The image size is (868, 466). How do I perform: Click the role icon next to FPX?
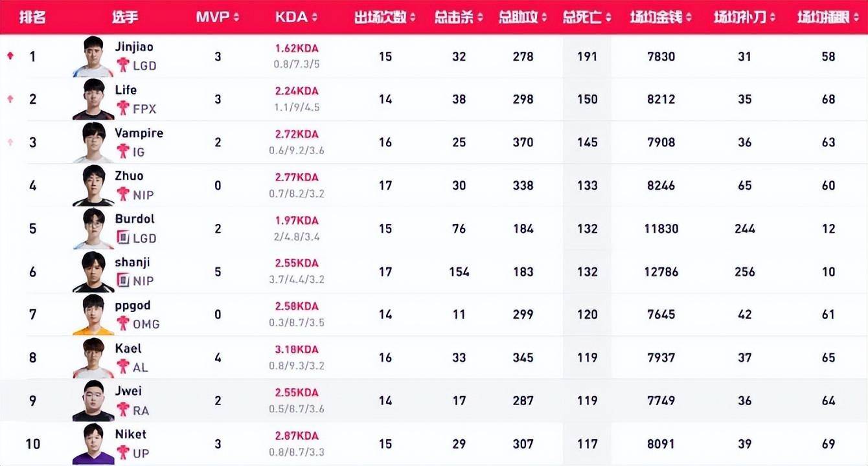(122, 109)
